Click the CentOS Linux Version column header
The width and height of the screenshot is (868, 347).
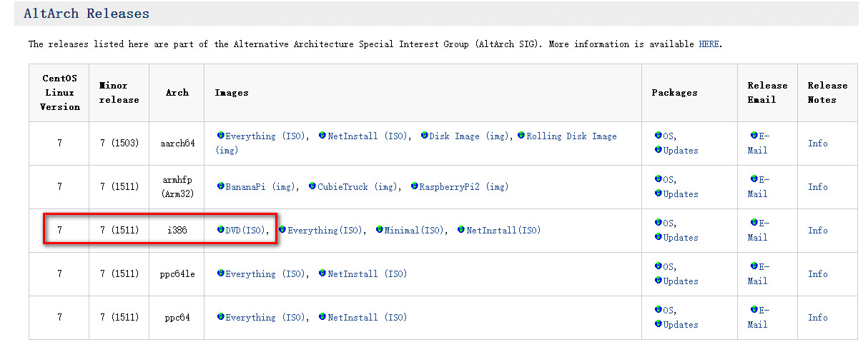[x=60, y=93]
